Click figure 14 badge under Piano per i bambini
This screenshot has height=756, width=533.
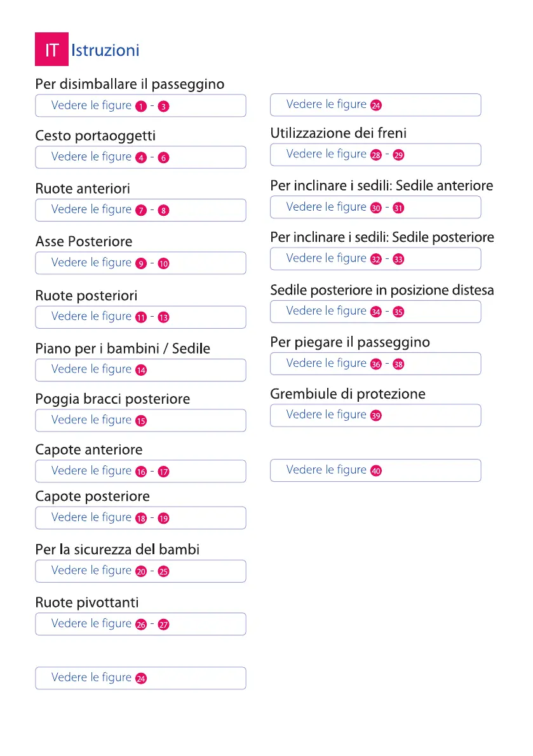point(141,370)
